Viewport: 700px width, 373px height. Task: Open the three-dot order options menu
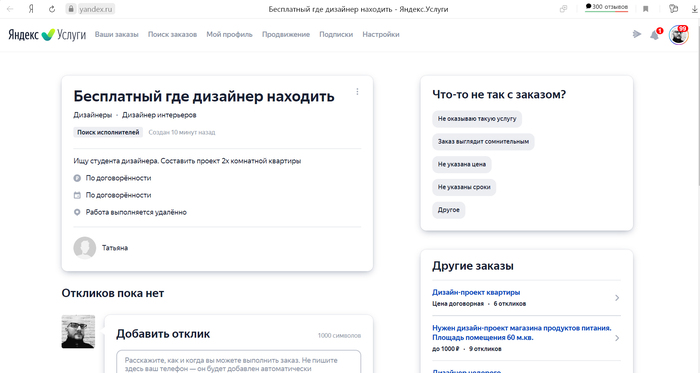pyautogui.click(x=357, y=91)
